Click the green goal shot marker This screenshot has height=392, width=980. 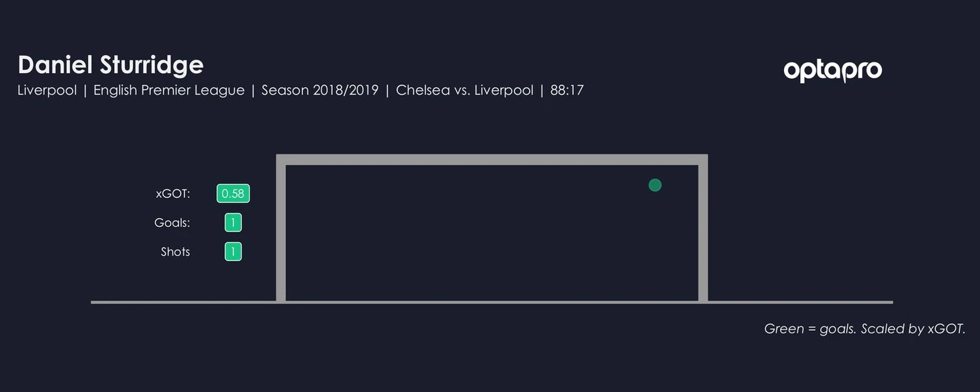click(x=655, y=185)
